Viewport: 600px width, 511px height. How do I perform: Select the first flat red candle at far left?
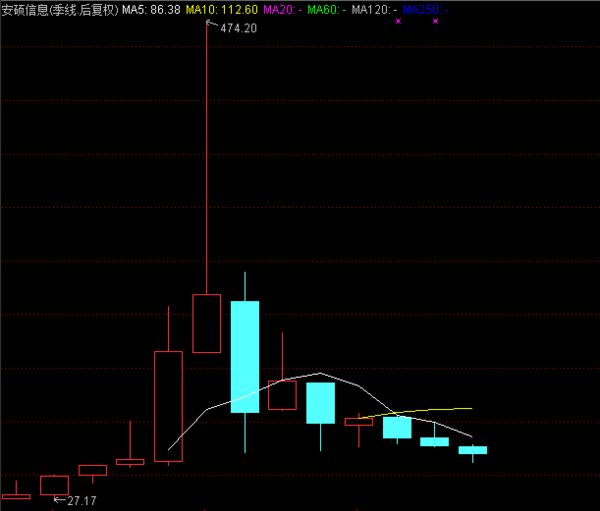[16, 496]
